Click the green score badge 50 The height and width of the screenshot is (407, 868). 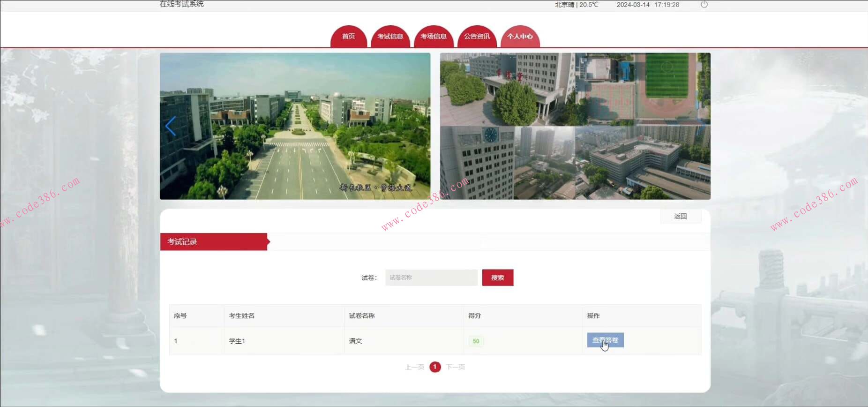click(x=476, y=341)
